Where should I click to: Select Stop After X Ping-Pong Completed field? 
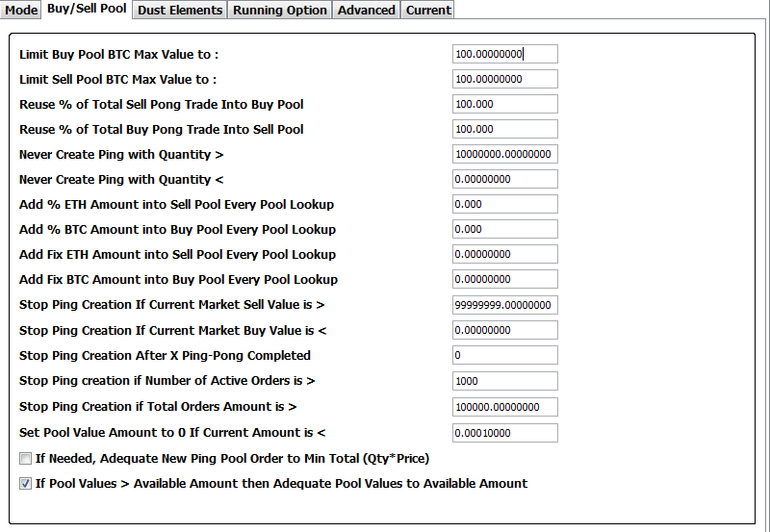click(x=504, y=355)
